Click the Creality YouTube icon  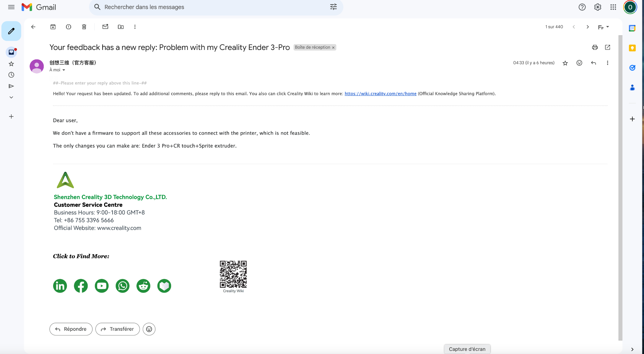102,286
